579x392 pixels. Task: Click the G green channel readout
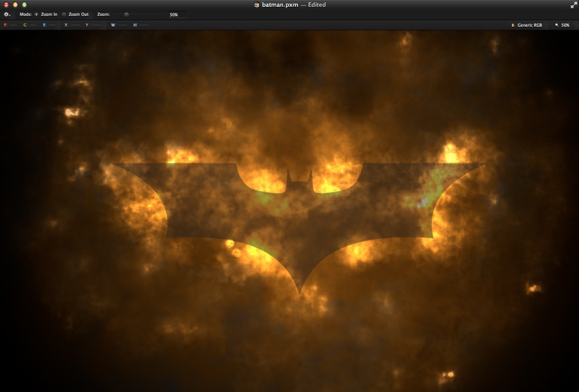(x=30, y=25)
